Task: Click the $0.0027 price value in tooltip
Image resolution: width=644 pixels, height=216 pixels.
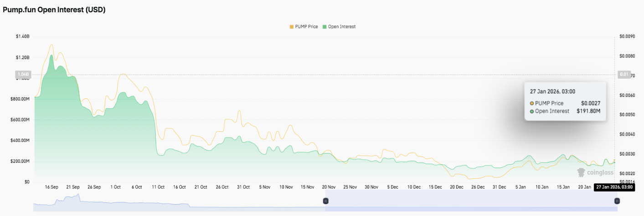Action: click(591, 103)
